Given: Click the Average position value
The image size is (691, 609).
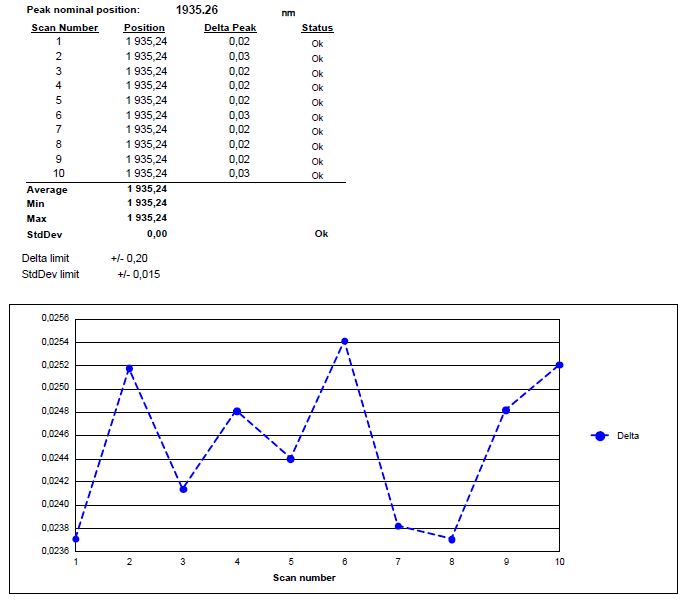Looking at the screenshot, I should click(x=147, y=189).
